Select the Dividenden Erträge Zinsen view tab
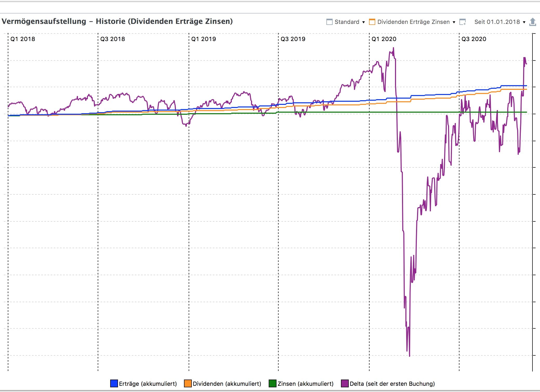This screenshot has height=392, width=540. click(413, 22)
